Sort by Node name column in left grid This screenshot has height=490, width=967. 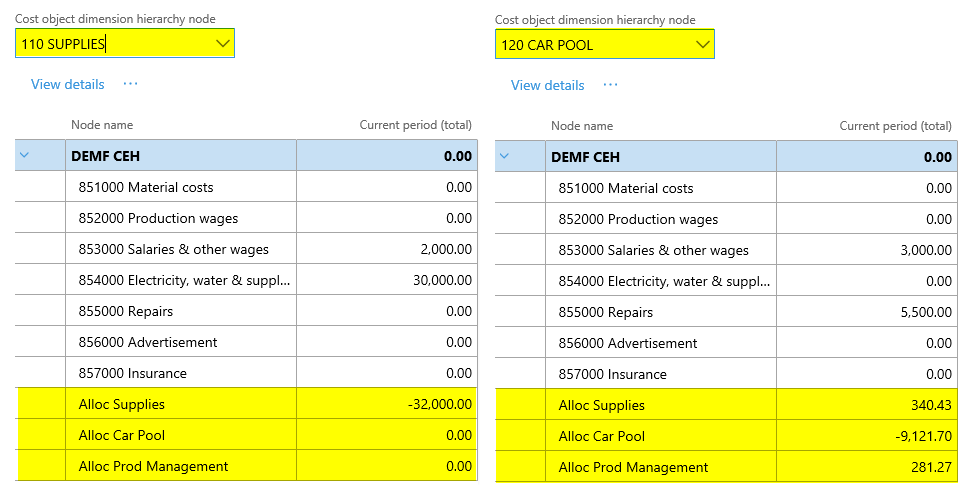coord(102,125)
